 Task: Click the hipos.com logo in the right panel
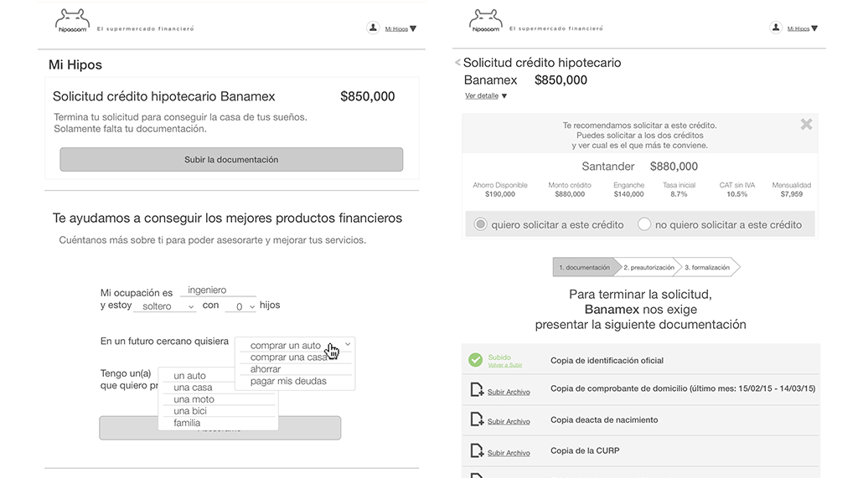point(486,21)
